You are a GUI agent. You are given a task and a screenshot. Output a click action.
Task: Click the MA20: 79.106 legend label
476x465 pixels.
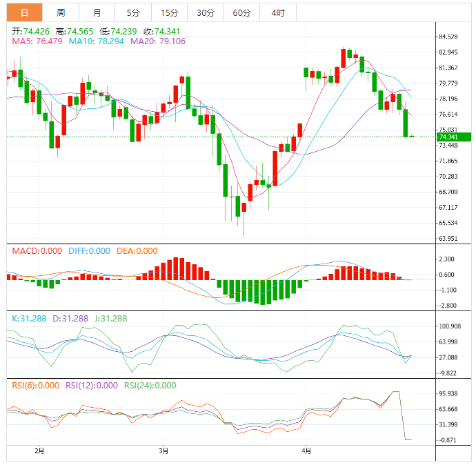(157, 41)
